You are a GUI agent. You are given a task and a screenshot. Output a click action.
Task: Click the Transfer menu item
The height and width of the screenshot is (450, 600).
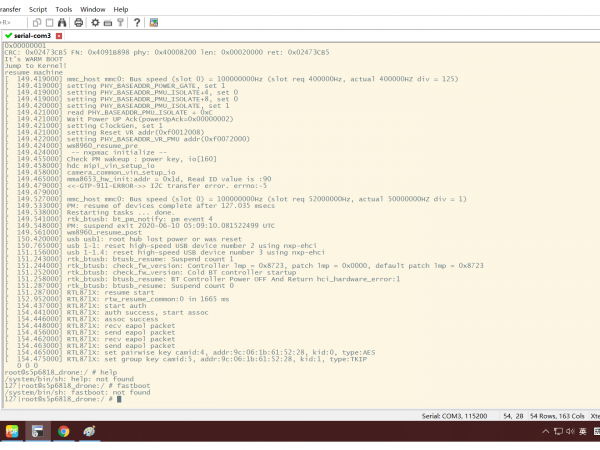point(10,9)
